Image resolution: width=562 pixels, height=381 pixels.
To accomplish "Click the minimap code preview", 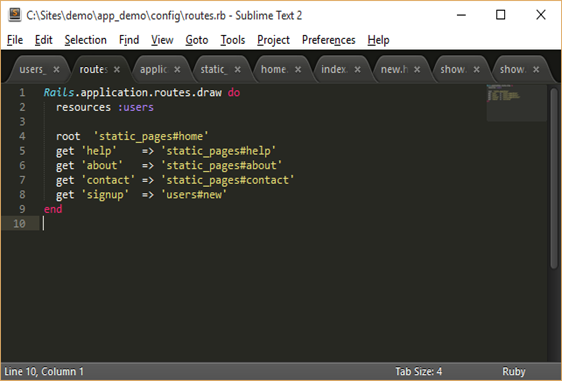I will point(516,103).
